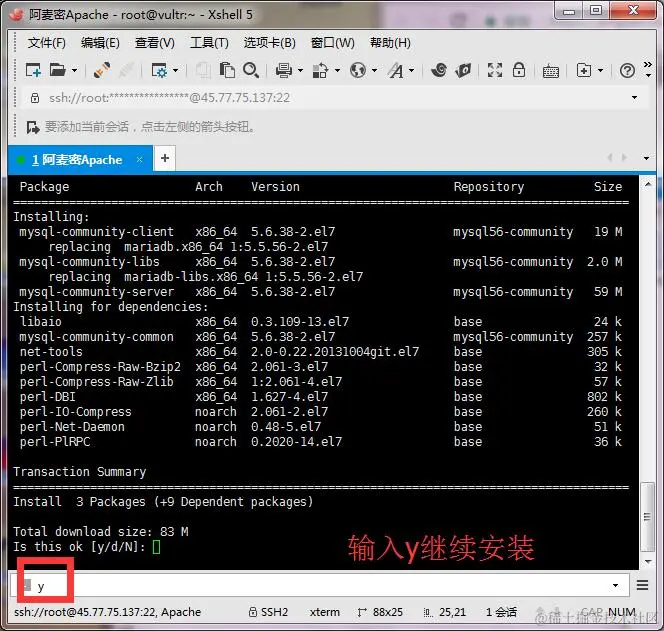The height and width of the screenshot is (631, 664).
Task: Close the 阿麦密Apache tab
Action: 139,160
